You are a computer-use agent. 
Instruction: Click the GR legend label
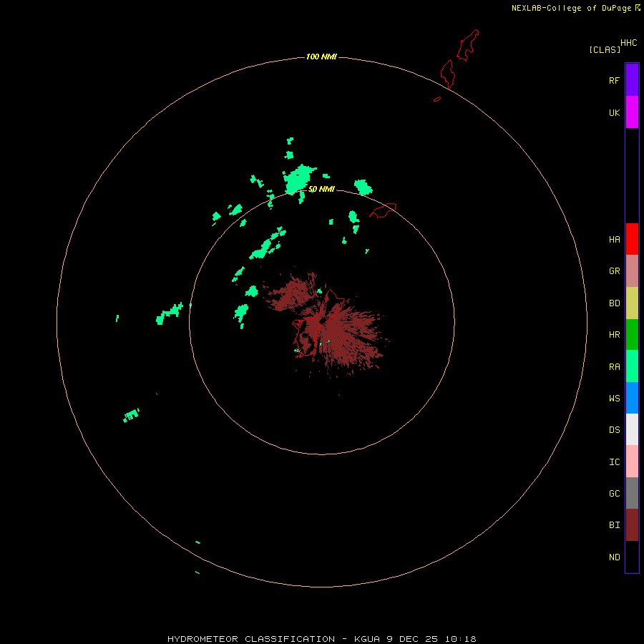coord(614,271)
